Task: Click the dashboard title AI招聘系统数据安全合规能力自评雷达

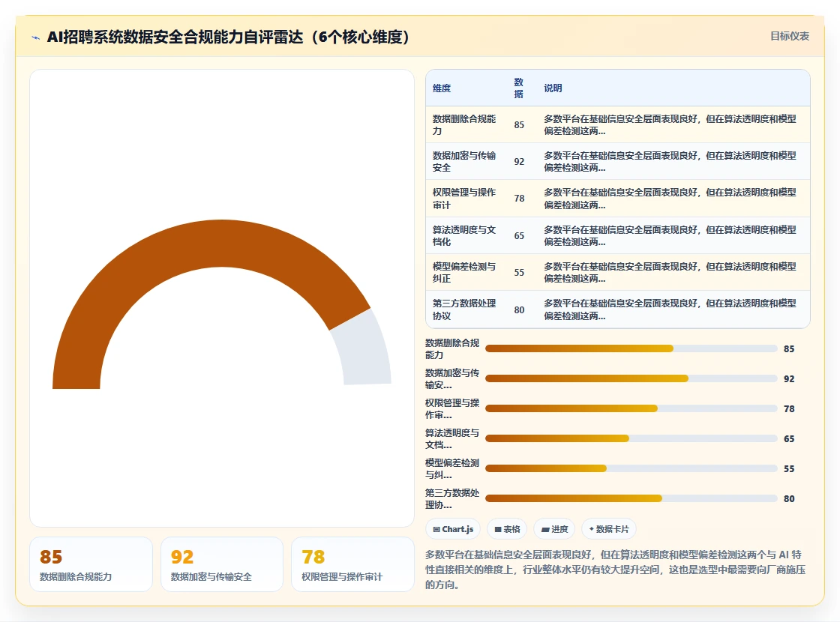Action: click(x=228, y=37)
